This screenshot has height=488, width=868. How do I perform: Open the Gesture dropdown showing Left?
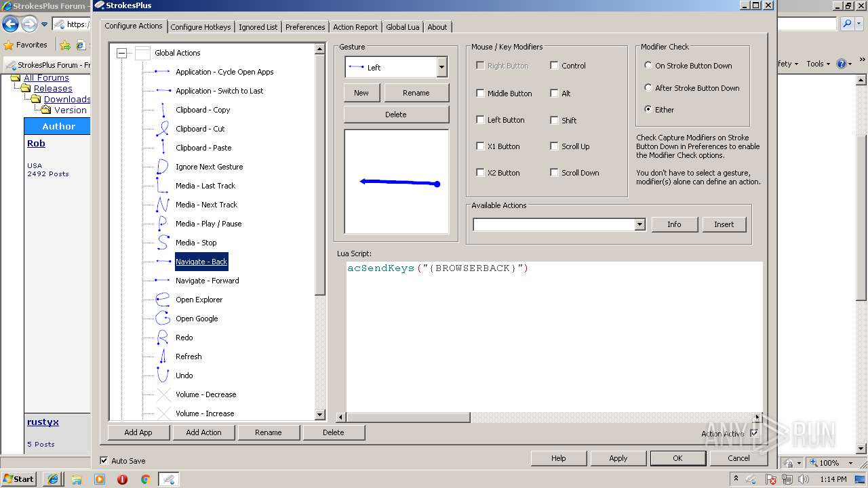coord(442,67)
